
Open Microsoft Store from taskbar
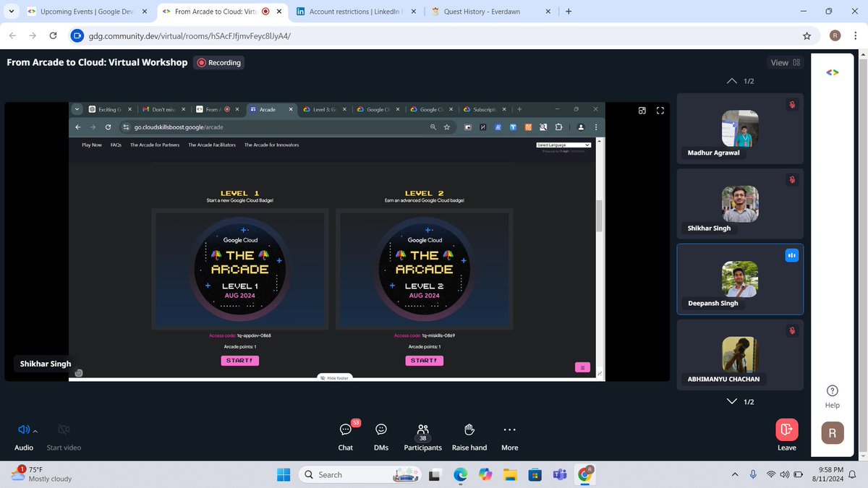[x=535, y=474]
